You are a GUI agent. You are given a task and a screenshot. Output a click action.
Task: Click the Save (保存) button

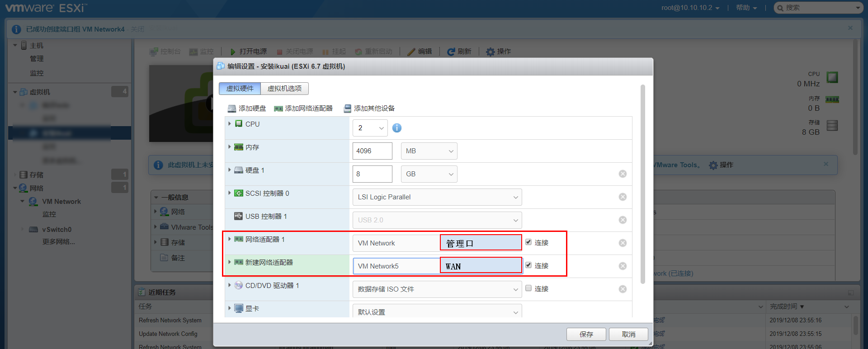click(x=586, y=334)
